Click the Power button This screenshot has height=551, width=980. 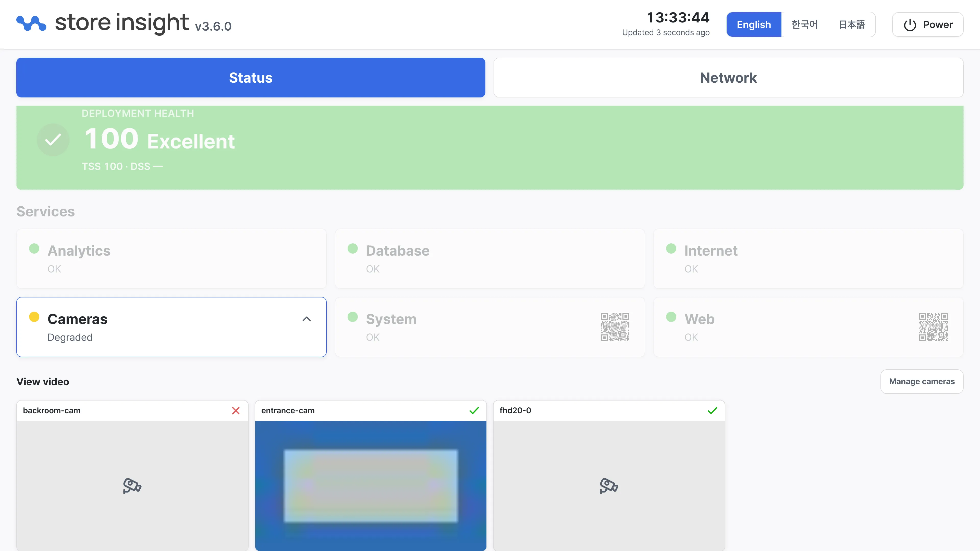(x=927, y=25)
